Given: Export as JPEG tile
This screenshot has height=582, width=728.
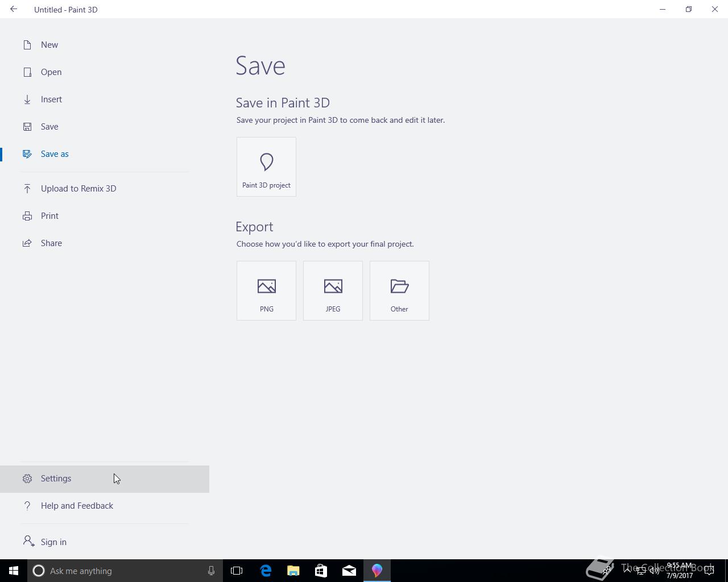Looking at the screenshot, I should tap(333, 290).
